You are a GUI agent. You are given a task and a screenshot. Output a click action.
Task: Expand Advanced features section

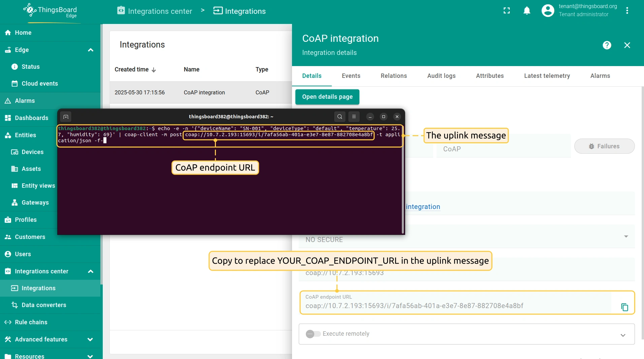(90, 339)
